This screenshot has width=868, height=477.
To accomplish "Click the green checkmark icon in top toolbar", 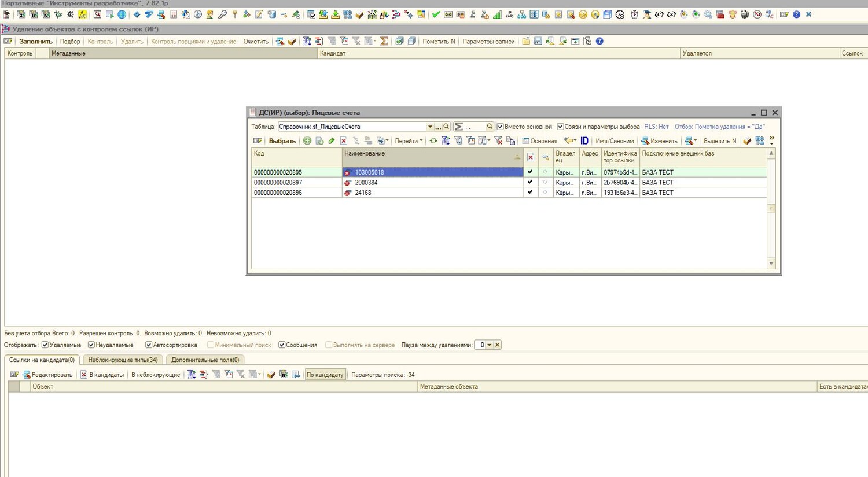I will 436,14.
